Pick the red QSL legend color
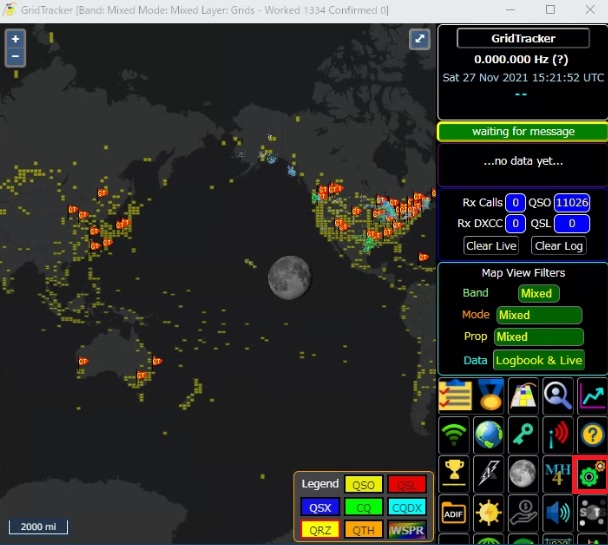Screen dimensions: 608x545 [x=407, y=485]
